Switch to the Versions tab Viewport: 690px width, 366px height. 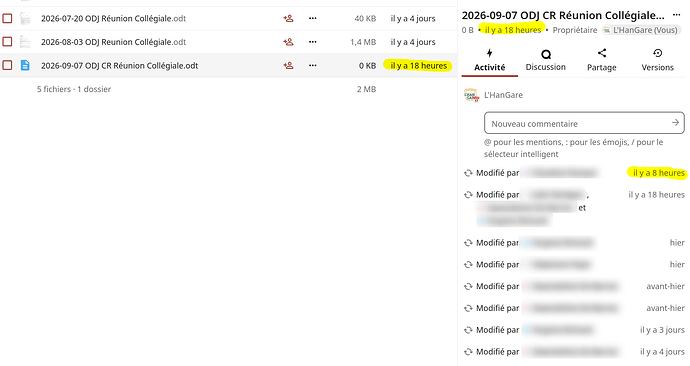point(657,61)
